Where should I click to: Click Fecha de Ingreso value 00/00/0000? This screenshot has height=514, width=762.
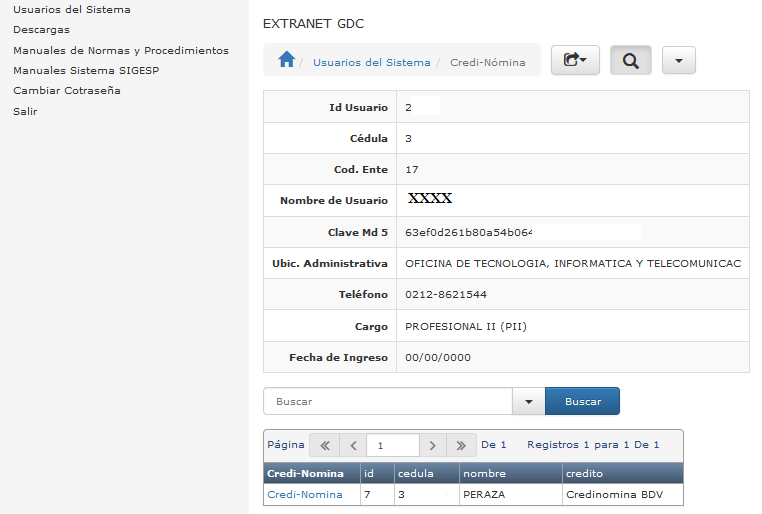[438, 358]
